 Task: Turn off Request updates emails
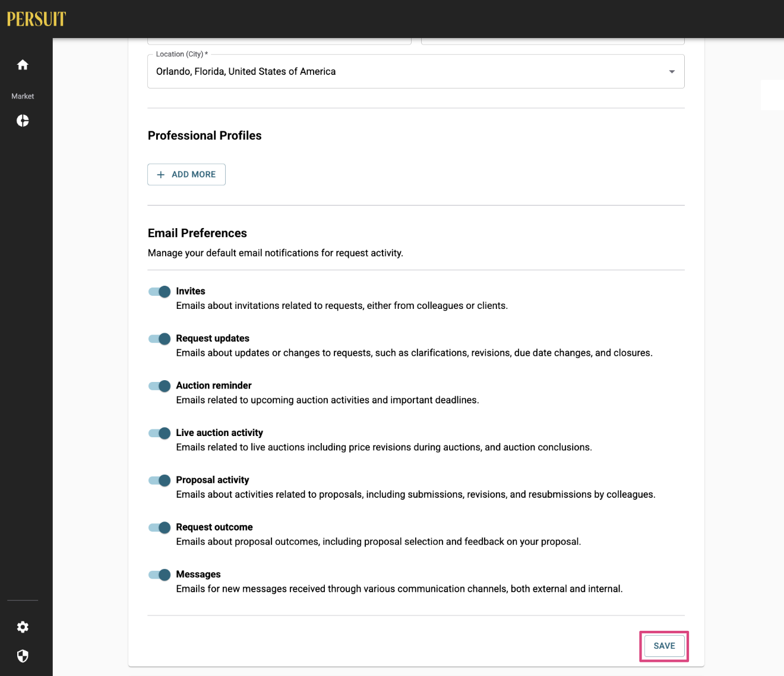(159, 339)
